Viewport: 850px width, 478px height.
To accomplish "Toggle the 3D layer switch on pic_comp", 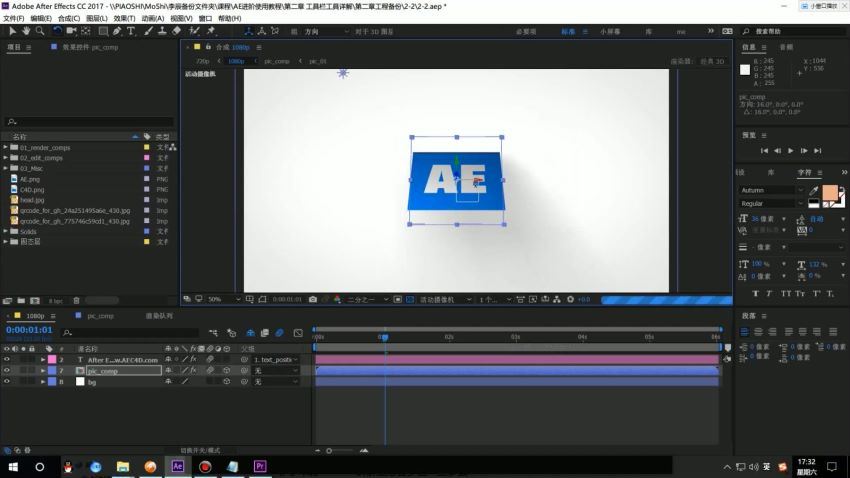I will 227,371.
